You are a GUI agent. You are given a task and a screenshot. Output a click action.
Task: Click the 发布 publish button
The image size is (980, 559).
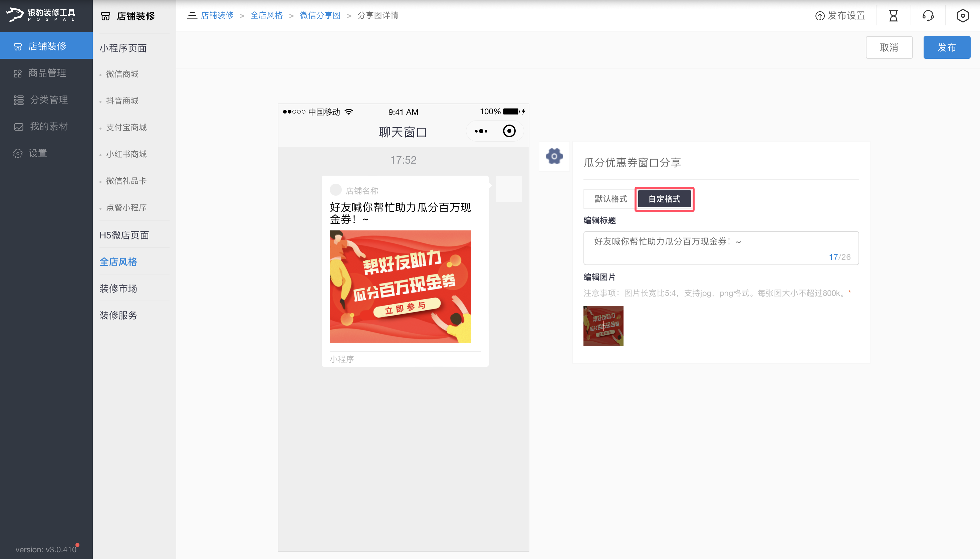946,47
